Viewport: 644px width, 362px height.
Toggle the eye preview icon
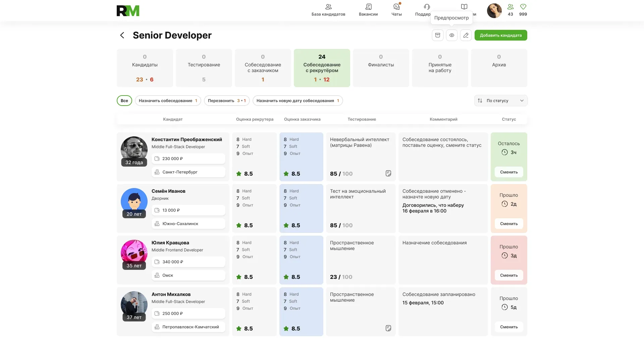coord(452,35)
